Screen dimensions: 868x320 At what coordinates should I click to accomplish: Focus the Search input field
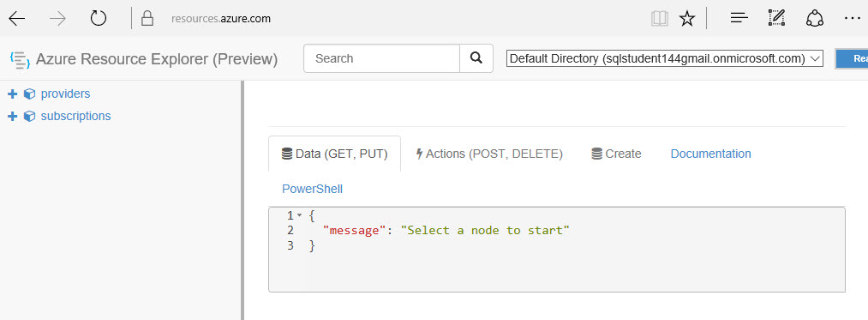click(x=382, y=58)
